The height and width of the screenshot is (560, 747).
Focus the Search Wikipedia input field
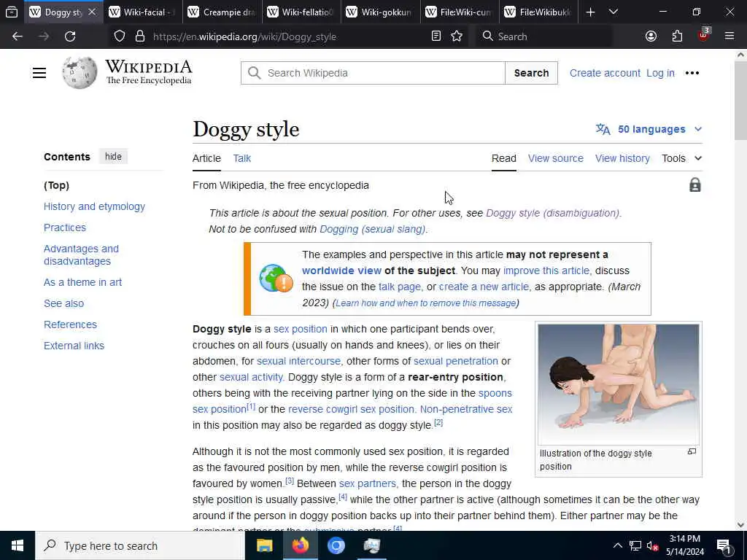pyautogui.click(x=373, y=73)
